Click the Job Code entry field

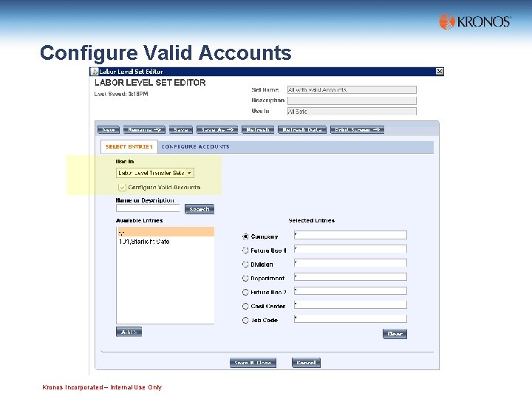[350, 318]
